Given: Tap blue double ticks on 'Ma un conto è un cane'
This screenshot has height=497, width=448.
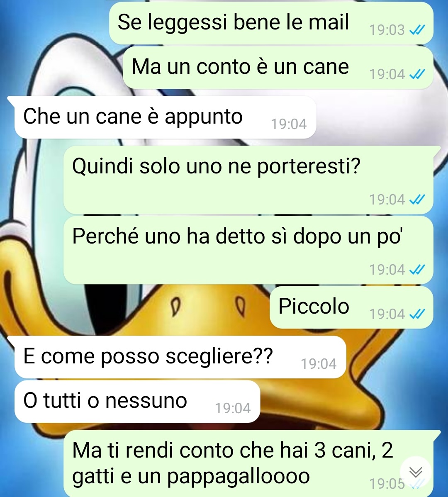Looking at the screenshot, I should [x=417, y=74].
